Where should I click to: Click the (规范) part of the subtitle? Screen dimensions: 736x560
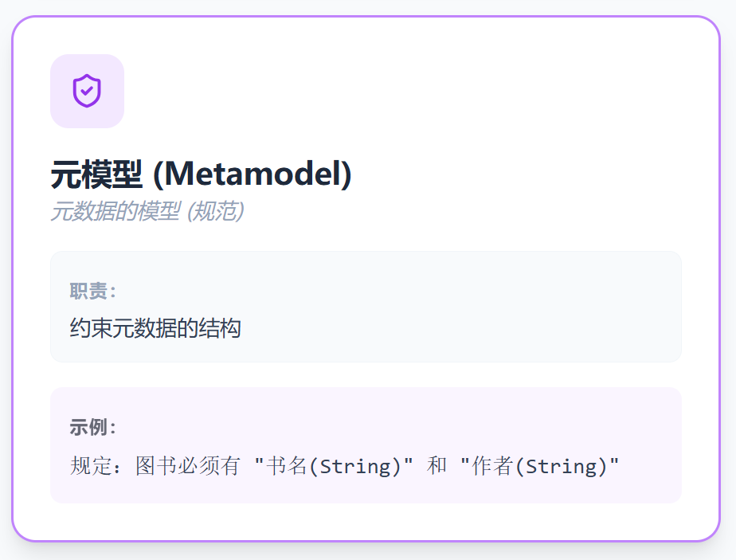[x=216, y=211]
